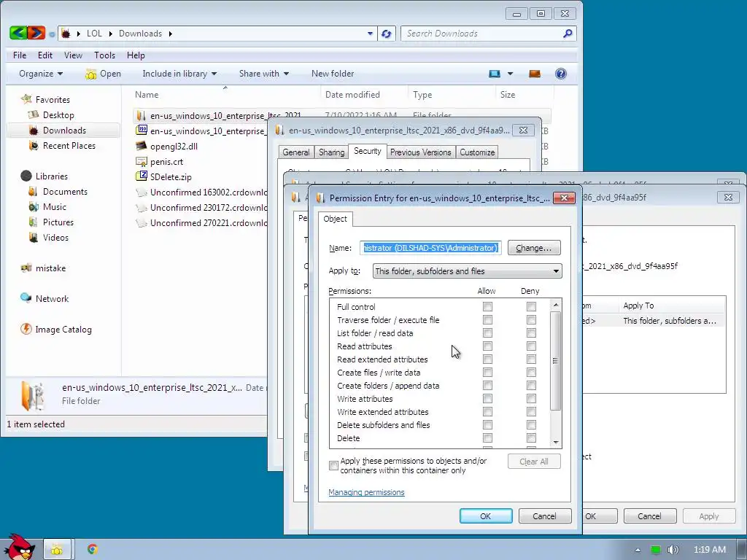Viewport: 747px width, 560px height.
Task: Open Chrome from the taskbar
Action: (x=93, y=549)
